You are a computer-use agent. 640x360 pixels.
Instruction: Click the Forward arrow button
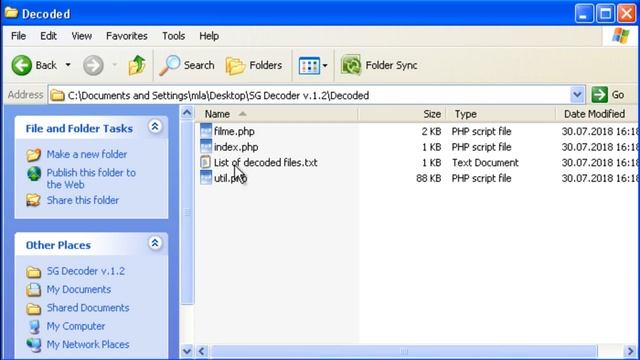click(x=93, y=65)
